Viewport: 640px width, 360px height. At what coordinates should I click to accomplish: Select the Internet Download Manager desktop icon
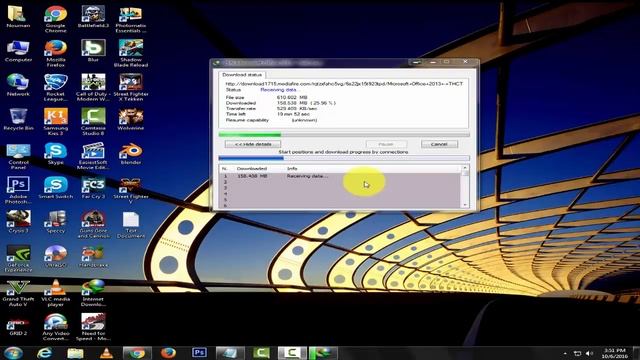click(x=93, y=293)
